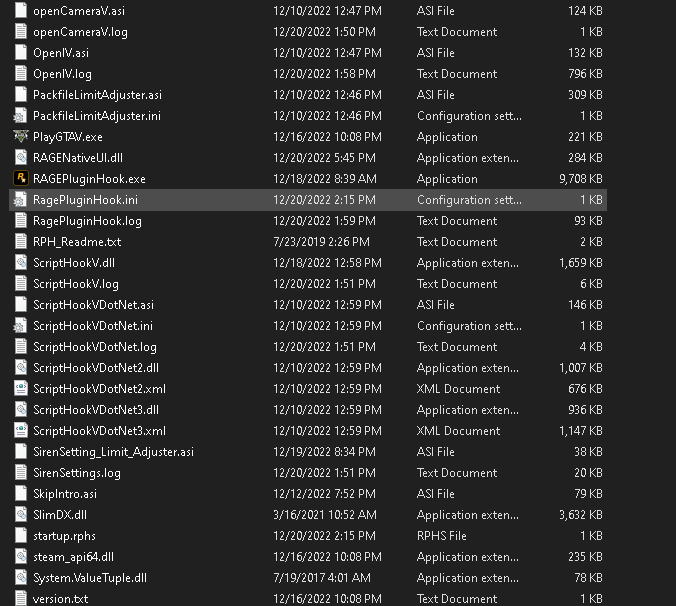Image resolution: width=676 pixels, height=606 pixels.
Task: Click the 7/23/2019 2:26 PM date of RPH_Readme.txt
Action: [x=322, y=242]
